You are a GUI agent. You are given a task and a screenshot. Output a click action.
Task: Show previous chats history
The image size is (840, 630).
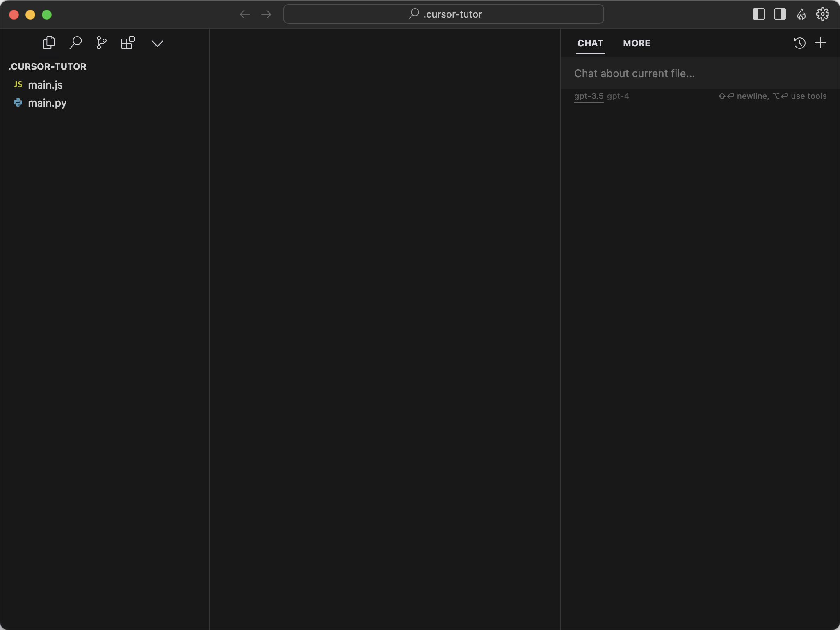[x=799, y=43]
